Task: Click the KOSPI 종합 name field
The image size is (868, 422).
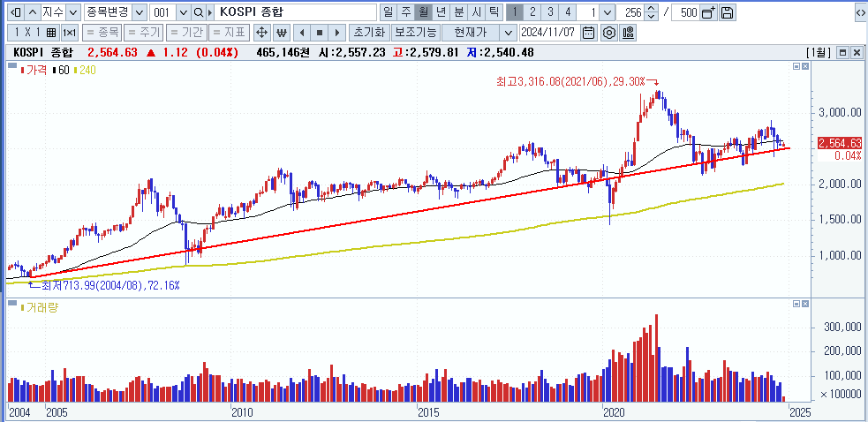Action: point(295,12)
